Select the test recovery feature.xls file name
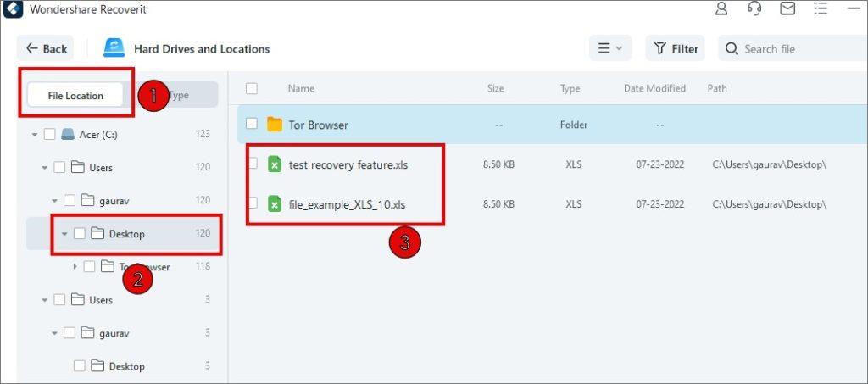 pos(348,165)
